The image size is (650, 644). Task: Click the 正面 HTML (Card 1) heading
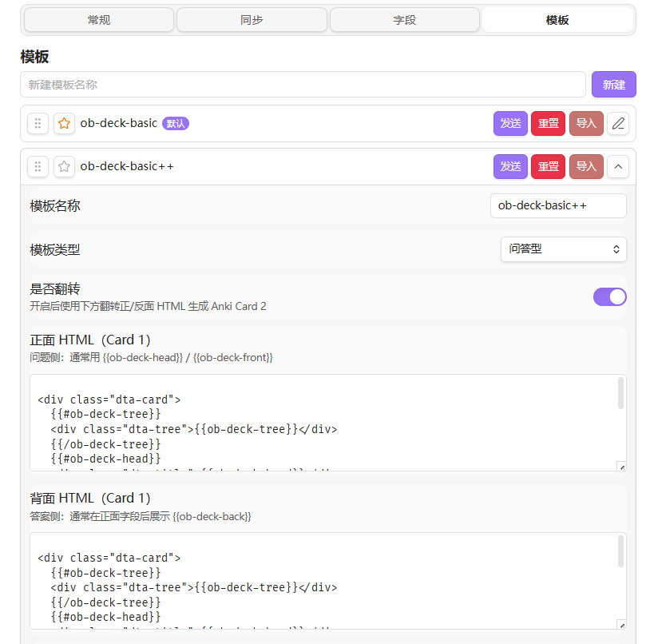[90, 340]
